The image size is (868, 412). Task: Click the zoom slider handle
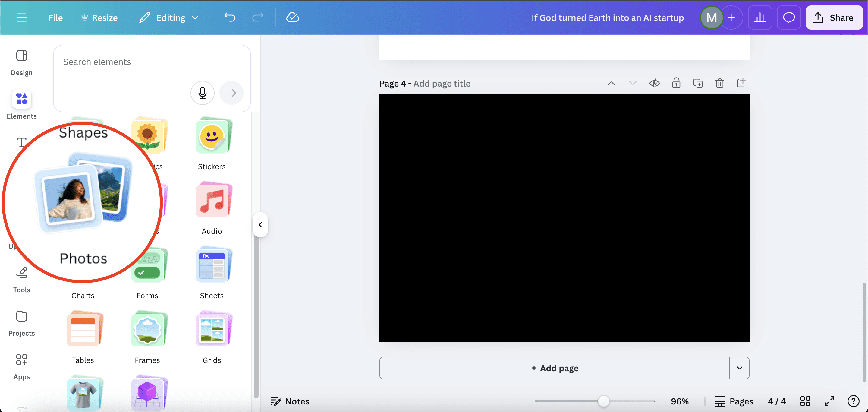tap(603, 401)
